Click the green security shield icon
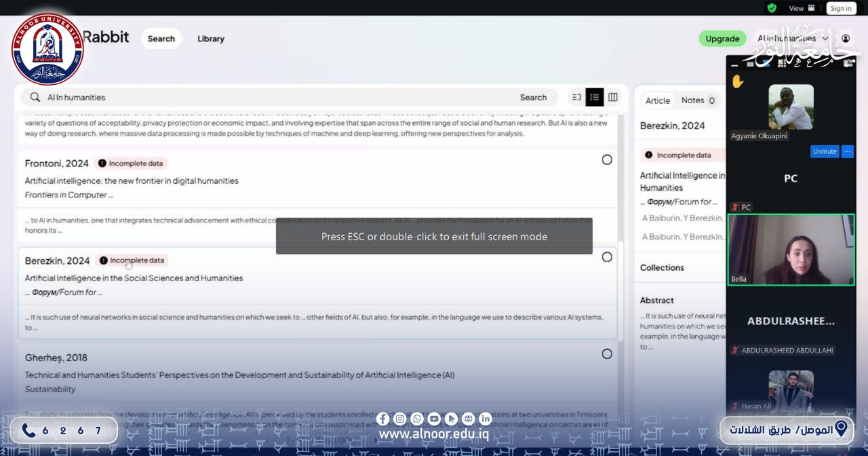Viewport: 868px width, 456px height. coord(772,8)
